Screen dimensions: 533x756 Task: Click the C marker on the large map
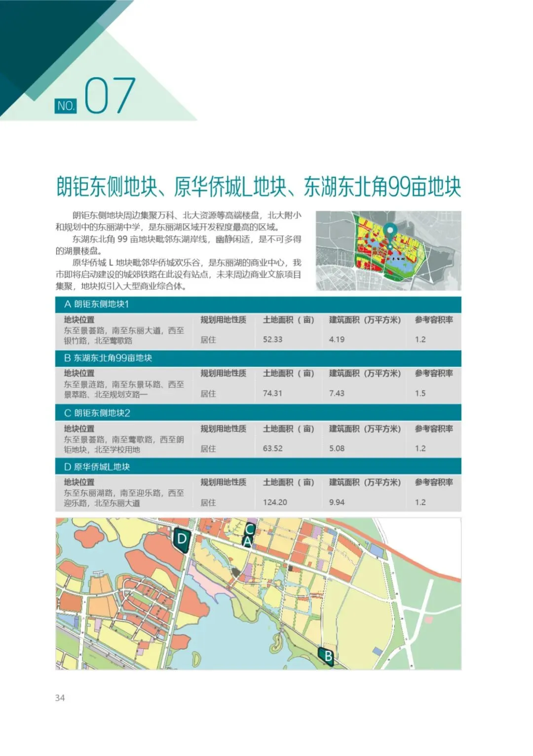[250, 529]
